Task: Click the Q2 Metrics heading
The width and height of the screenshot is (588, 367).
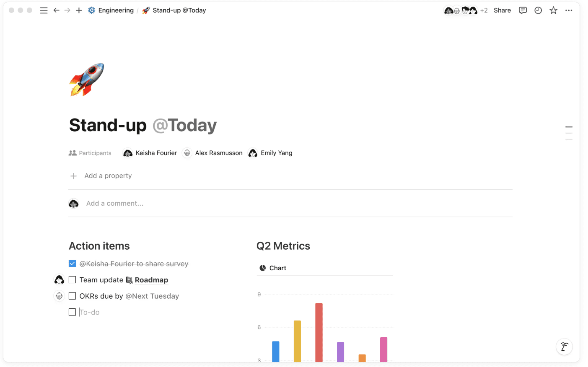Action: coord(283,246)
